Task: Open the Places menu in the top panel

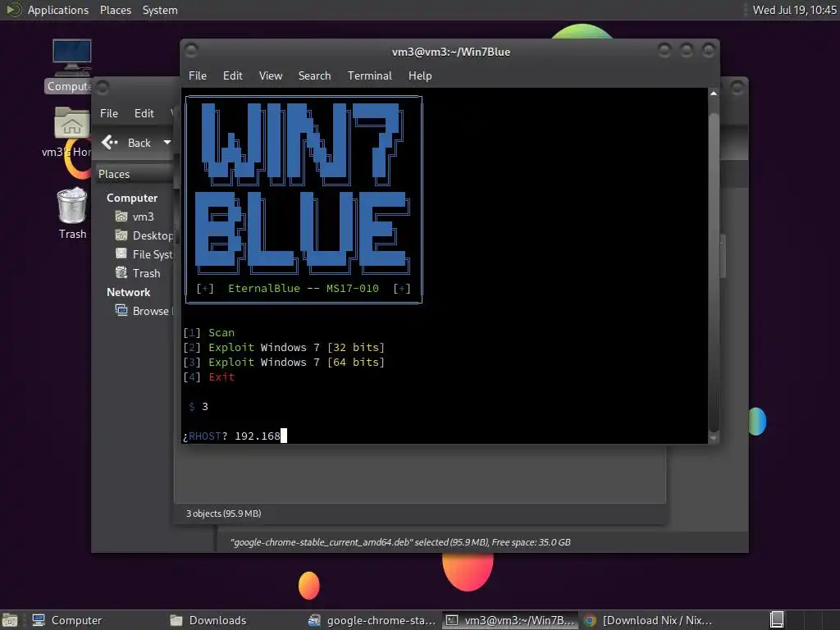Action: point(116,10)
